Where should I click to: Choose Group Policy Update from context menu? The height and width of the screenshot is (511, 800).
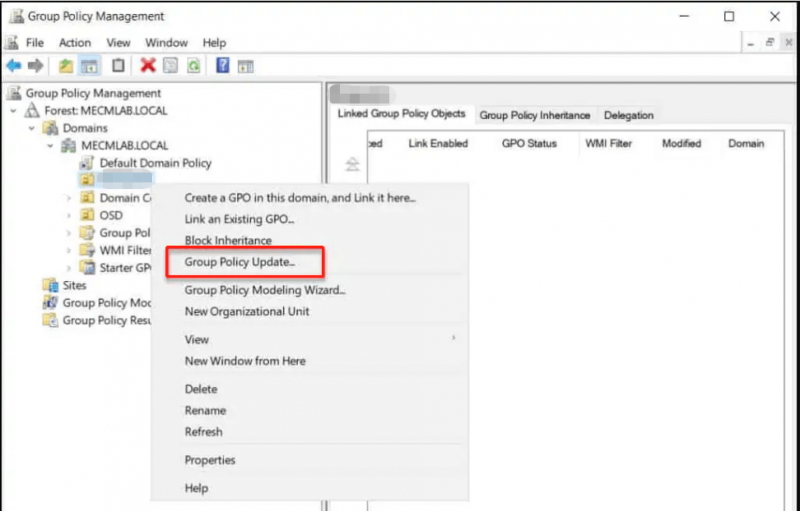coord(240,262)
